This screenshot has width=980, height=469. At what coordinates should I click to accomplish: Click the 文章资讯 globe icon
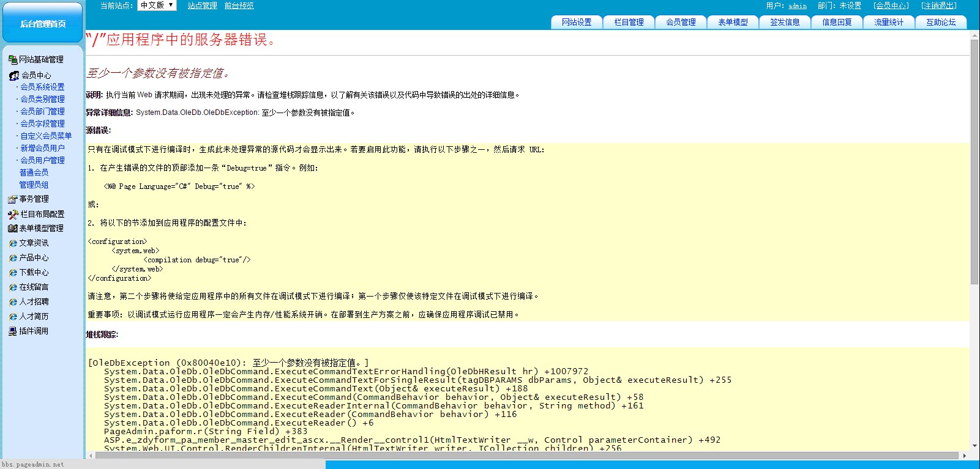coord(13,243)
